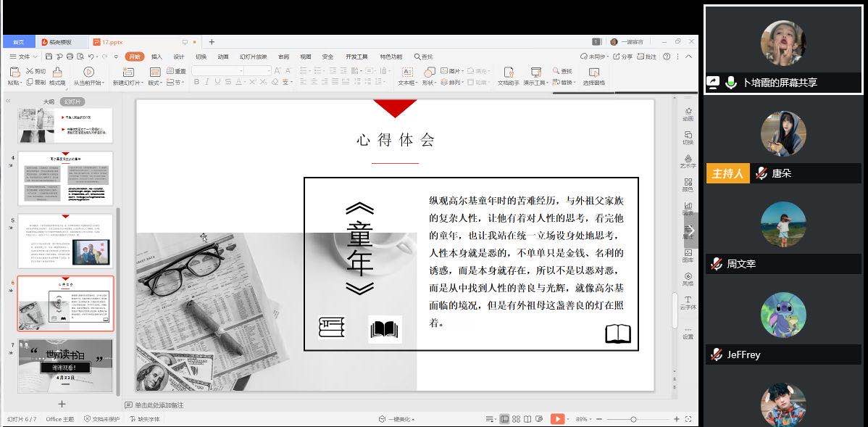Viewport: 868px width, 427px height.
Task: Click the One-click Beautify (一键美化) button
Action: [396, 419]
